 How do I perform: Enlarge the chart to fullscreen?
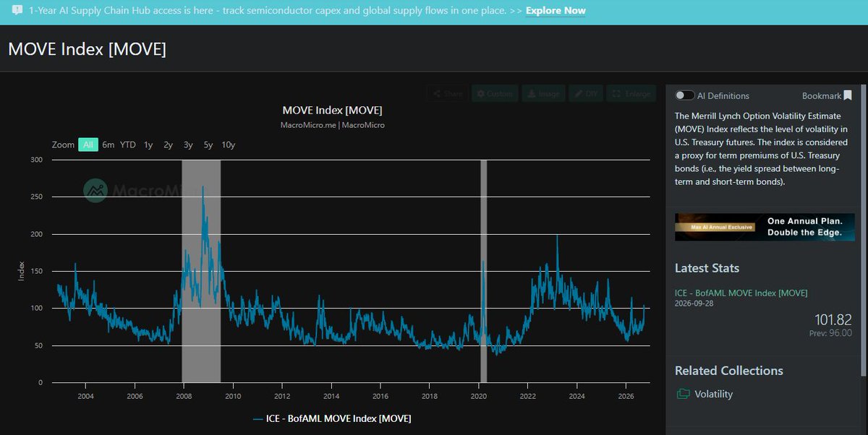pos(631,94)
